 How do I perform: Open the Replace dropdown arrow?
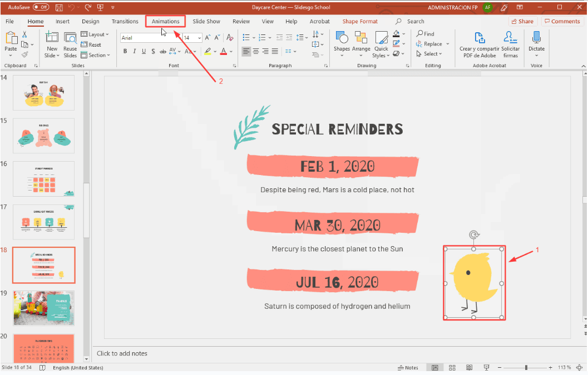pos(447,44)
